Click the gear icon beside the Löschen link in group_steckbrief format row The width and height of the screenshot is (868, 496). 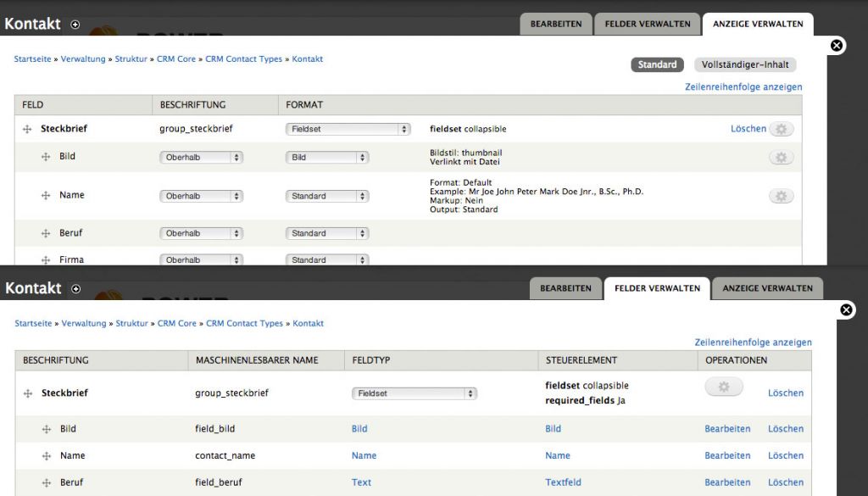coord(781,129)
